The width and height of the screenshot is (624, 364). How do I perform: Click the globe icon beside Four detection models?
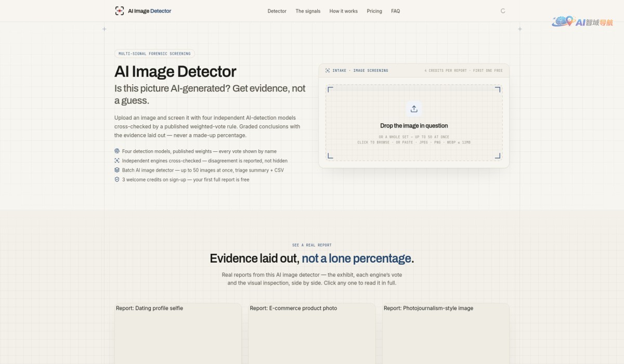[x=117, y=151]
